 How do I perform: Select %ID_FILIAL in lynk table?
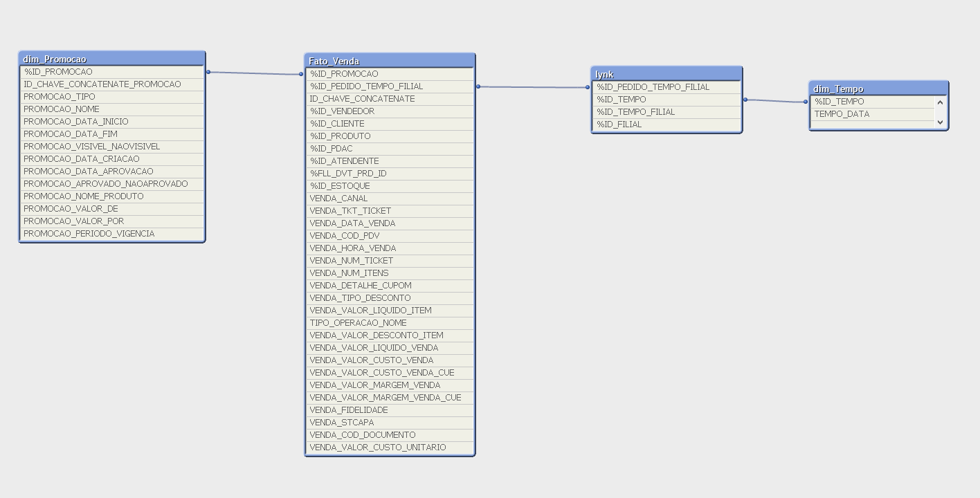666,124
